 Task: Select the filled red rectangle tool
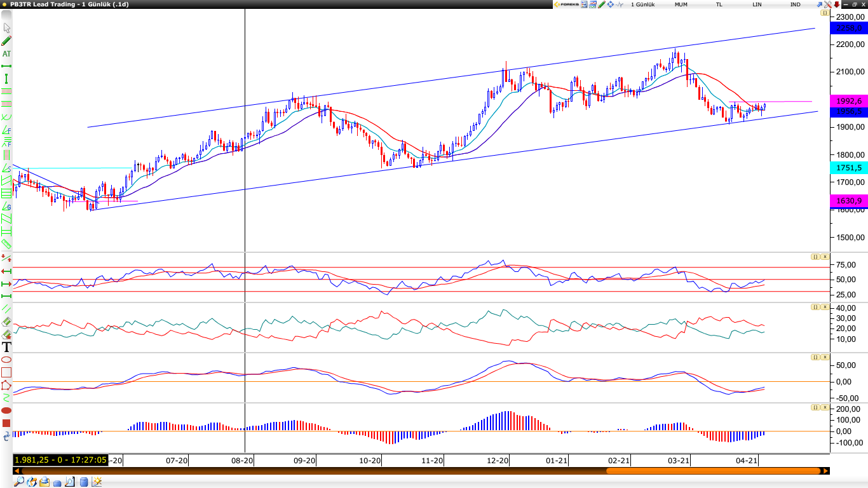click(6, 423)
